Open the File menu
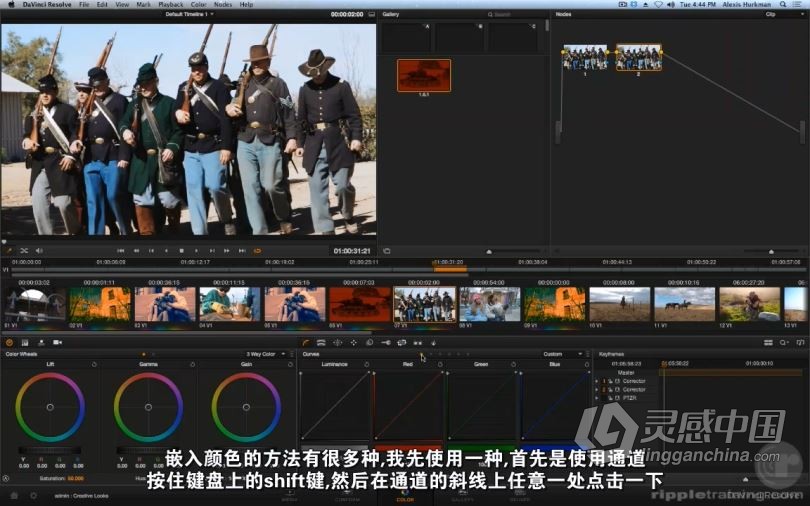 tap(84, 4)
